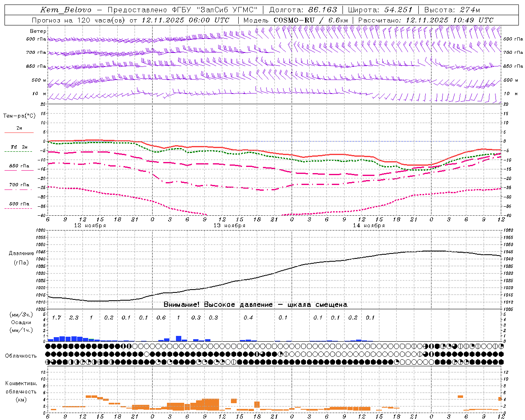The height and width of the screenshot is (420, 525).
Task: Click the 14 ноября date label
Action: tap(369, 226)
